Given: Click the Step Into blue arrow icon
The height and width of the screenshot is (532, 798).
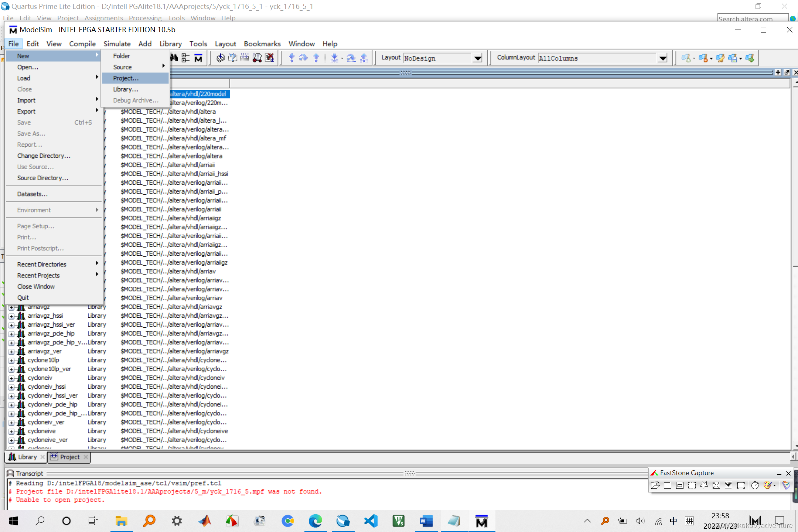Looking at the screenshot, I should [292, 58].
